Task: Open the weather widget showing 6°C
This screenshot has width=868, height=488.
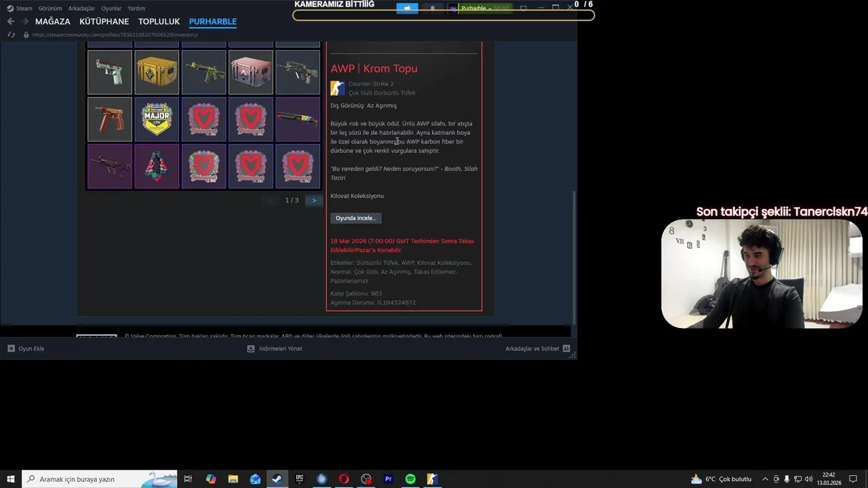Action: click(x=721, y=479)
